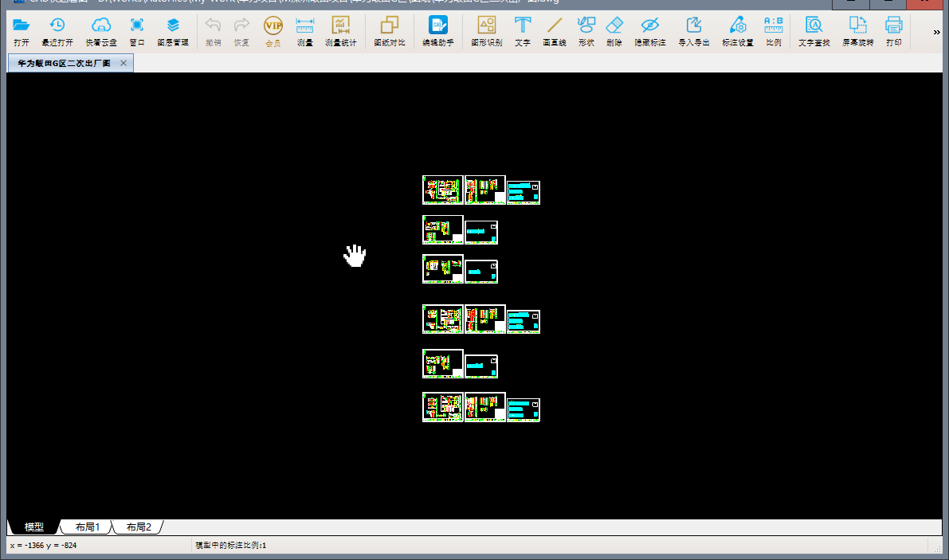
Task: Click the 比例 scale icon
Action: pyautogui.click(x=774, y=31)
